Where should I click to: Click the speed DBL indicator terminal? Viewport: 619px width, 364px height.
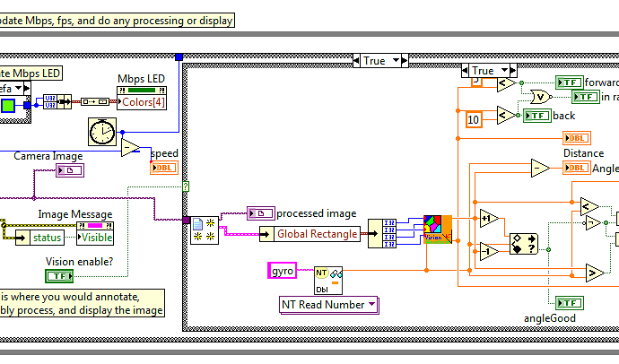click(x=164, y=168)
